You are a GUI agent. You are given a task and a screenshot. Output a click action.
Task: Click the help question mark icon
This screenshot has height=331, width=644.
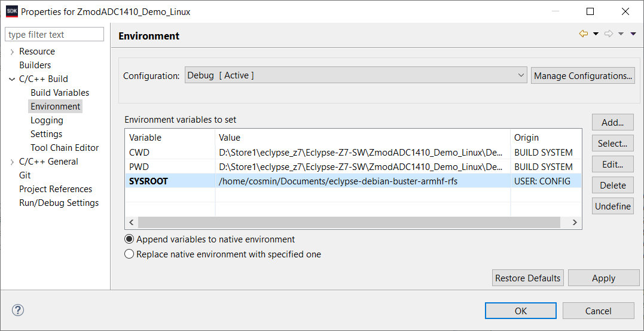coord(18,310)
